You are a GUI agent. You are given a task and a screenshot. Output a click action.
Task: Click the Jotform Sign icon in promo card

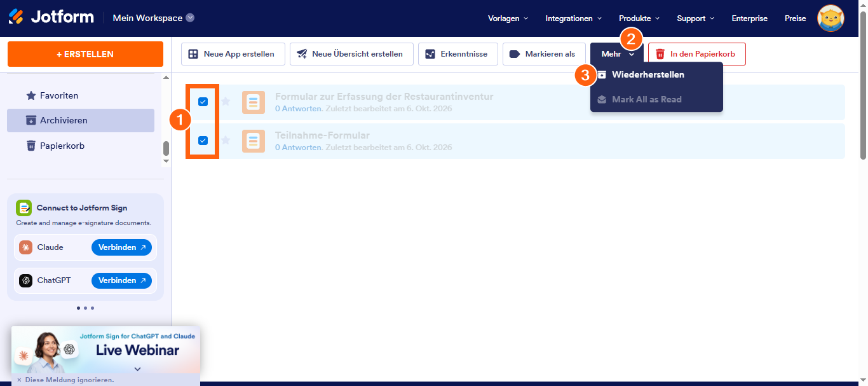click(x=24, y=208)
